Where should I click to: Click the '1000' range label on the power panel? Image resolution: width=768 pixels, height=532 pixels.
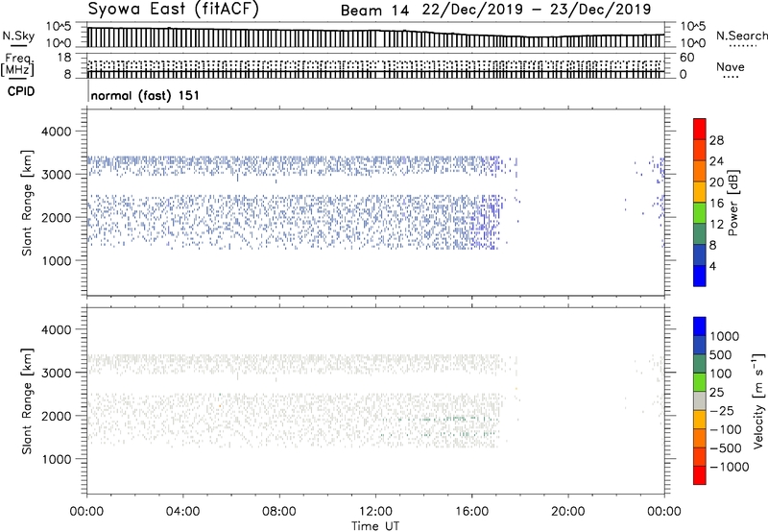tap(56, 260)
